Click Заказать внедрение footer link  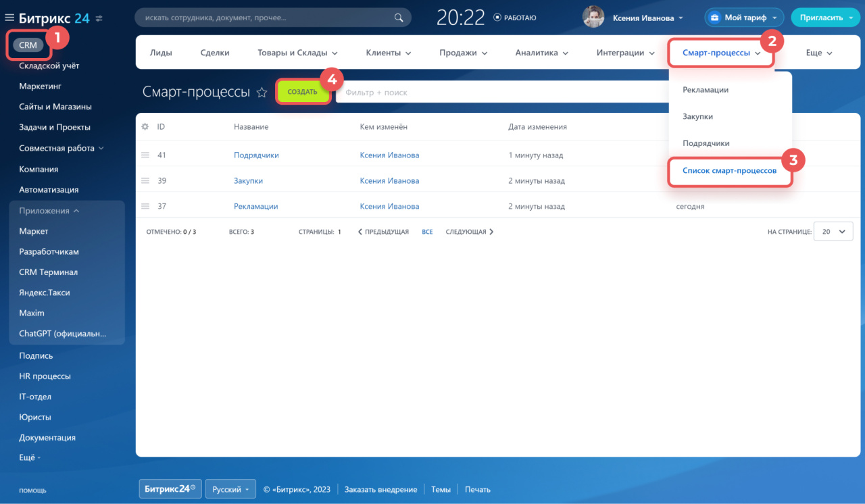click(x=380, y=489)
